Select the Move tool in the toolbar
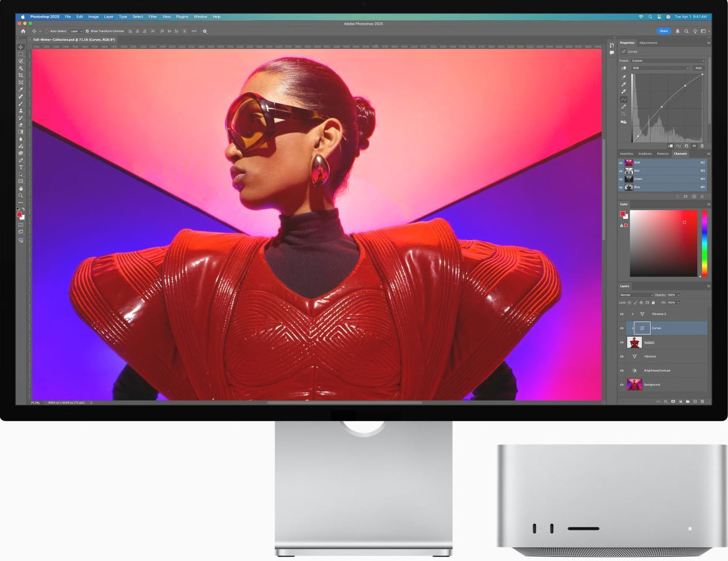The width and height of the screenshot is (728, 561). coord(21,47)
